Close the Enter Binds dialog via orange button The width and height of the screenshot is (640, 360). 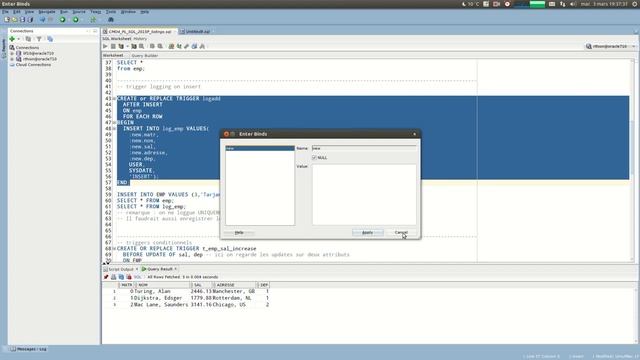pos(226,134)
